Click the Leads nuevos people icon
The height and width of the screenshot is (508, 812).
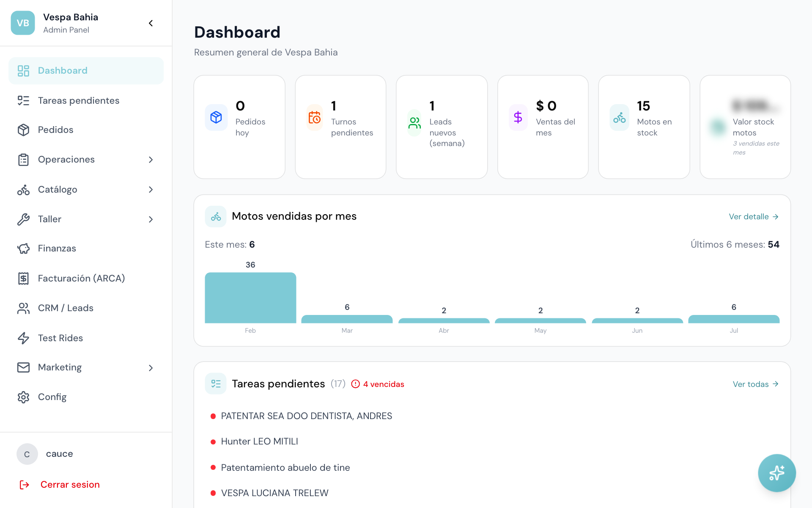click(x=414, y=123)
